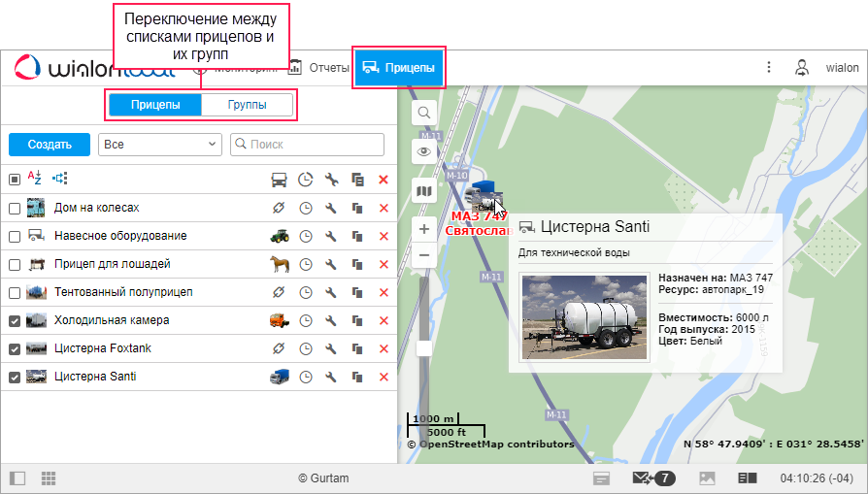Image resolution: width=868 pixels, height=494 pixels.
Task: Select the Холодильная камера trailer name
Action: 112,320
